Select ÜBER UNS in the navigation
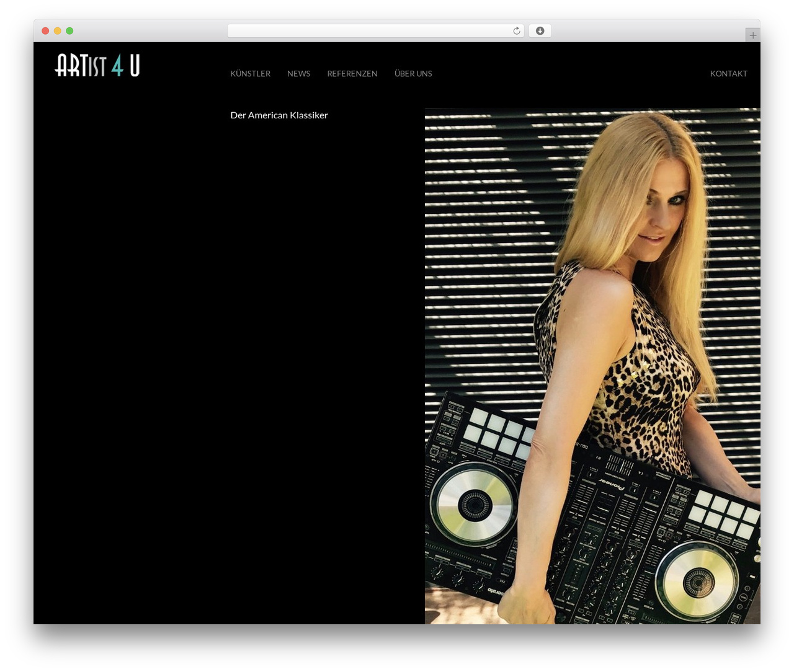Viewport: 794px width, 672px height. (x=413, y=73)
